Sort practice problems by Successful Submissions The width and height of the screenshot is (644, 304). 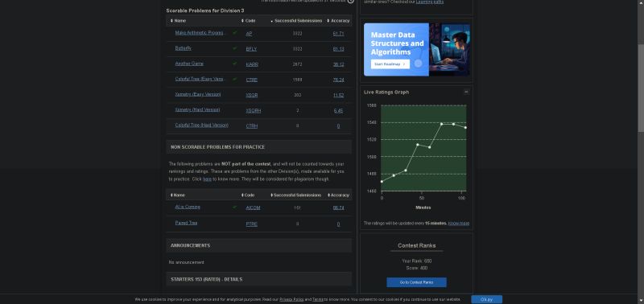coord(296,195)
